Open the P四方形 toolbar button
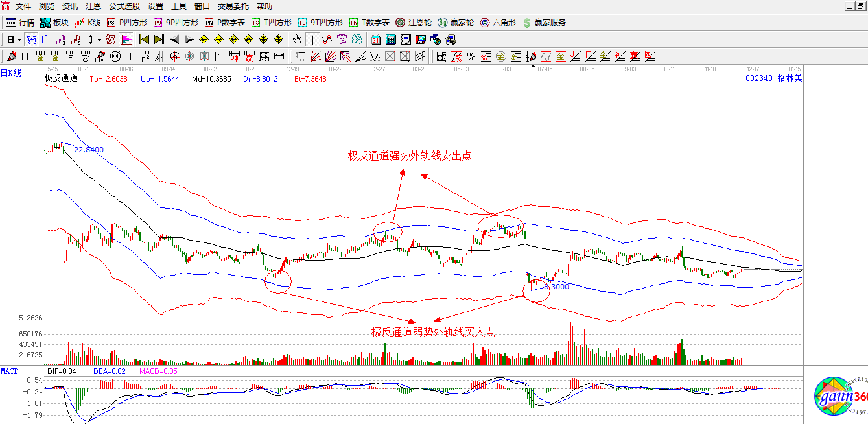 (127, 23)
